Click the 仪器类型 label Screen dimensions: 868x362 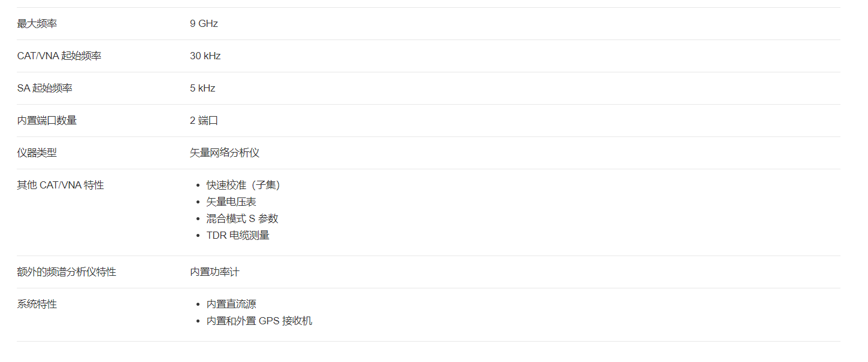pyautogui.click(x=37, y=153)
